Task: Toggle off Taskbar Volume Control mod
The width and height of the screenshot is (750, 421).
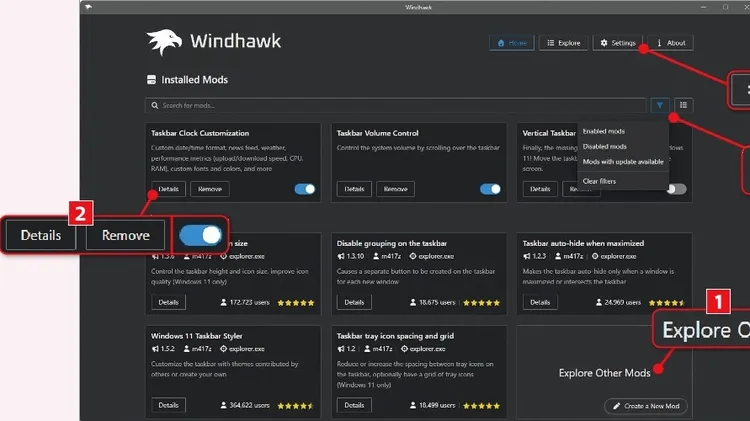Action: coord(490,188)
